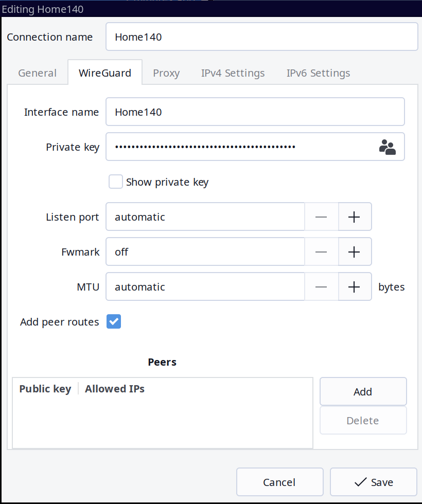Open the Proxy tab
This screenshot has width=422, height=504.
[x=166, y=73]
